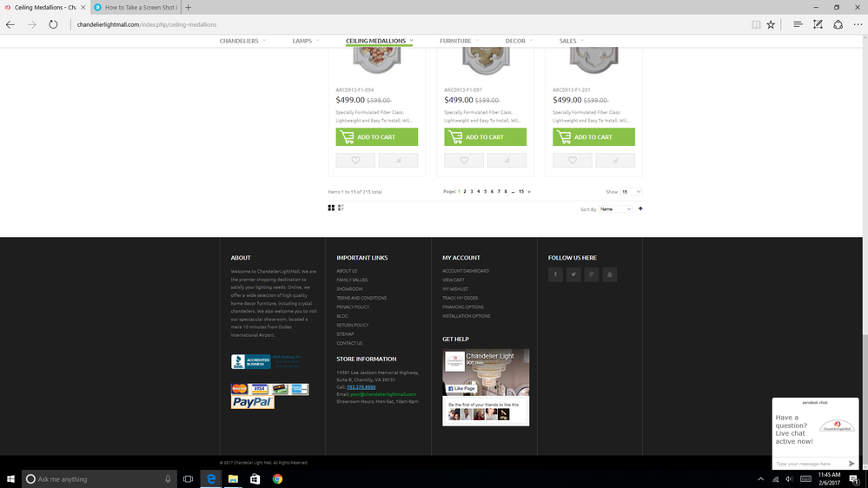Switch to the How to Take a Screen Shot tab

[139, 7]
